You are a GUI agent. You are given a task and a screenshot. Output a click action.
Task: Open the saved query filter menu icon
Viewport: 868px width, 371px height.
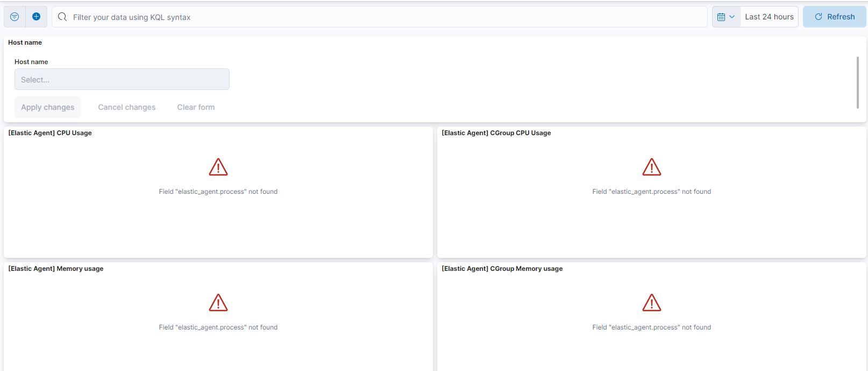point(15,17)
